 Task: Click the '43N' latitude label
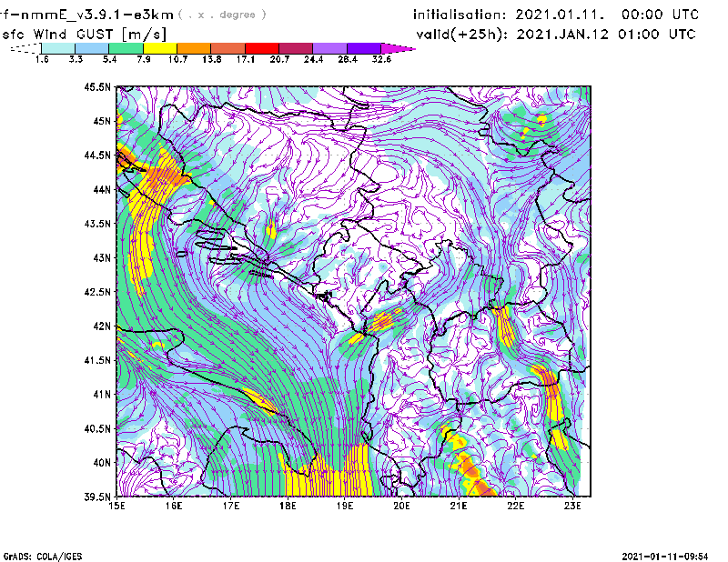102,257
